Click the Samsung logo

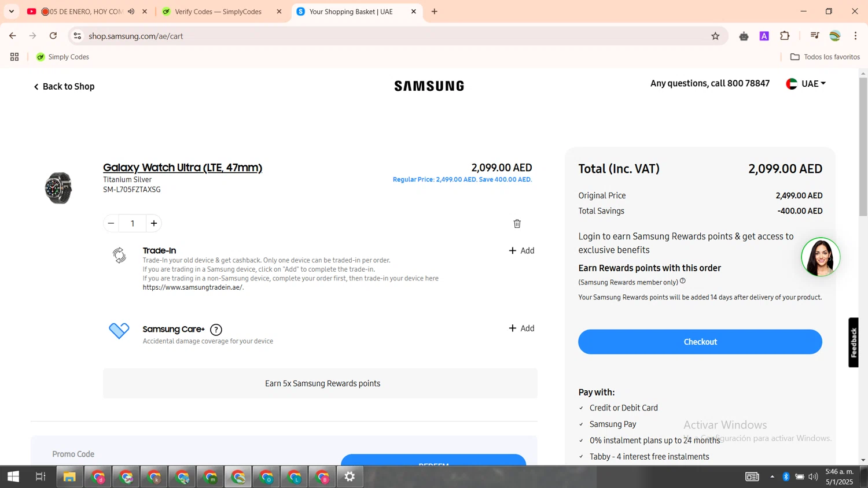429,86
